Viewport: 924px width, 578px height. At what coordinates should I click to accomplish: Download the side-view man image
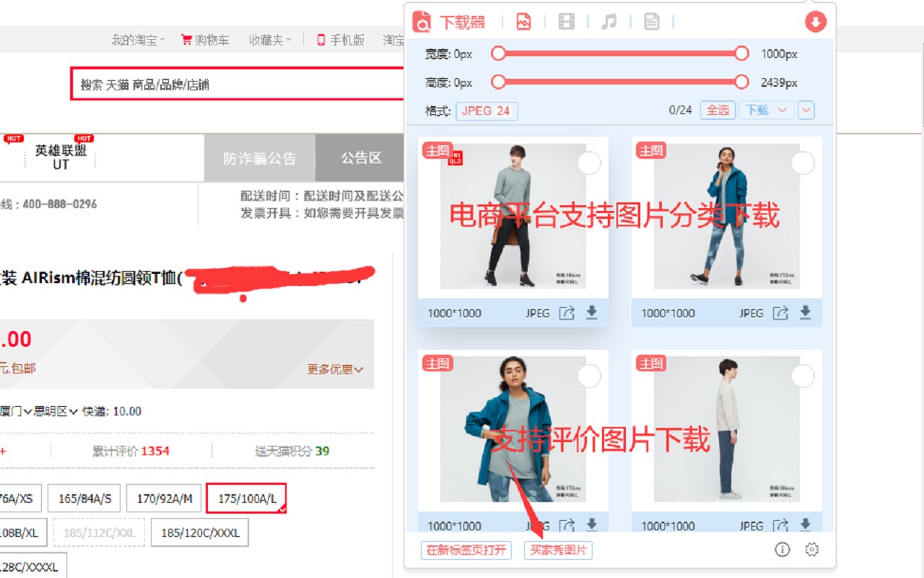pyautogui.click(x=806, y=525)
